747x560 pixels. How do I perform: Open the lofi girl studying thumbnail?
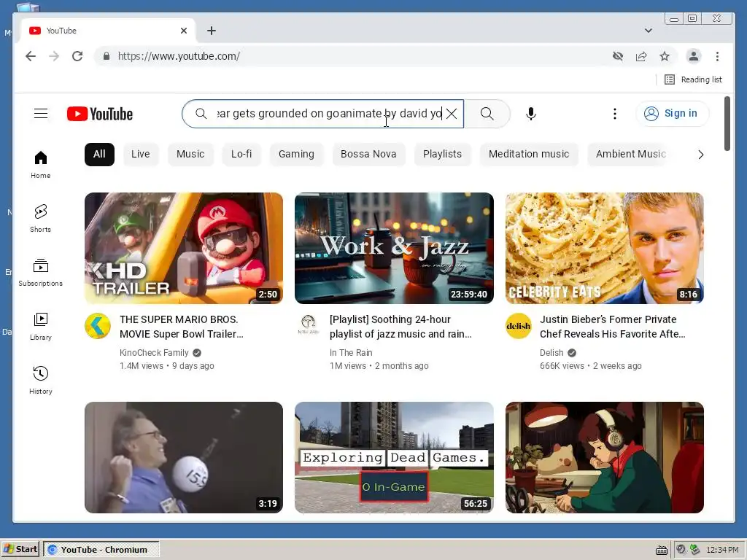(x=605, y=457)
